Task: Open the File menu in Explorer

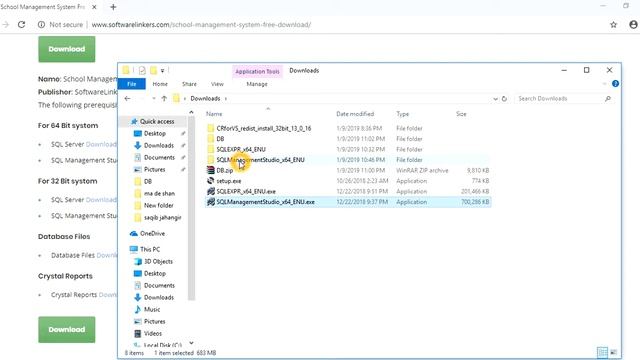Action: [x=131, y=84]
